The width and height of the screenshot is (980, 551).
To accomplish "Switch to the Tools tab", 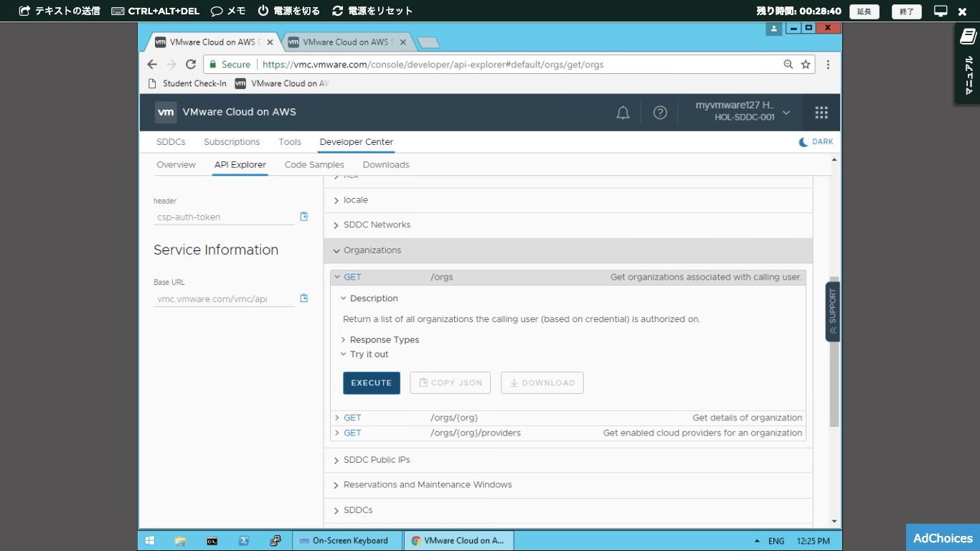I will pyautogui.click(x=290, y=142).
